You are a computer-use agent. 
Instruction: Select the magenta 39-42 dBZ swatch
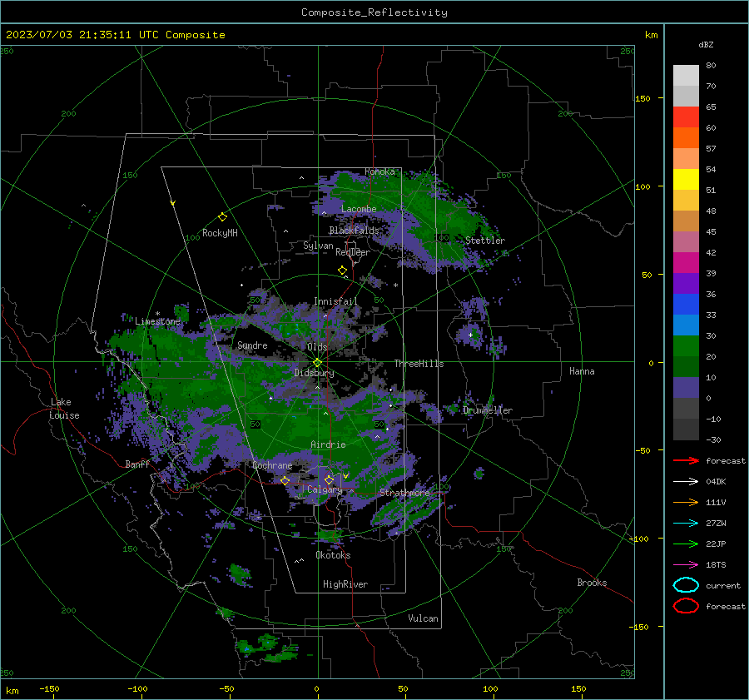click(x=686, y=263)
